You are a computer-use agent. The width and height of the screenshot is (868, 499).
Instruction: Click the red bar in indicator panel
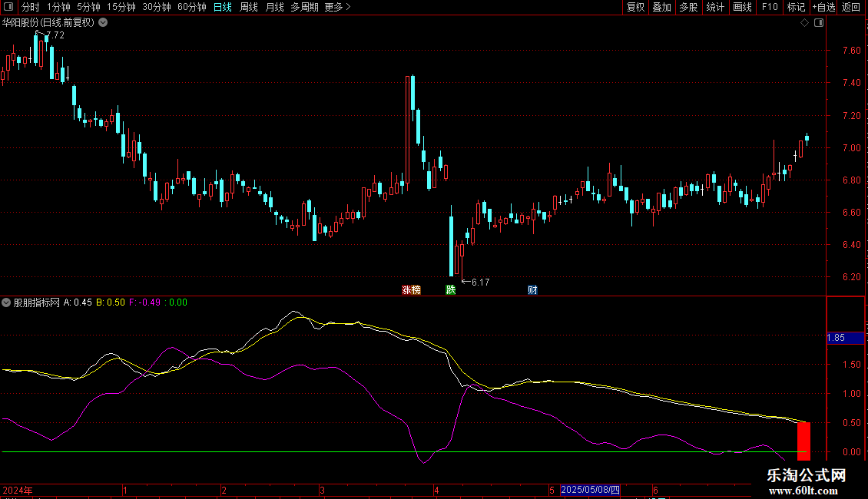point(803,441)
